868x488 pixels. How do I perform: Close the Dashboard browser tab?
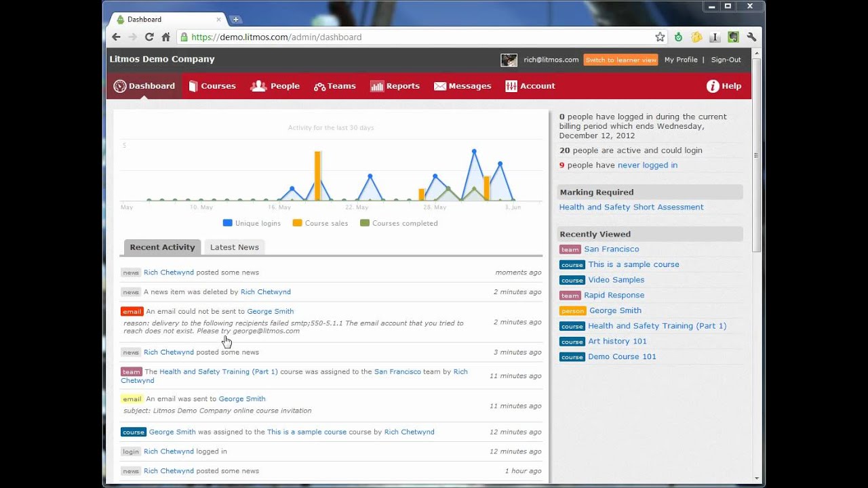(218, 19)
